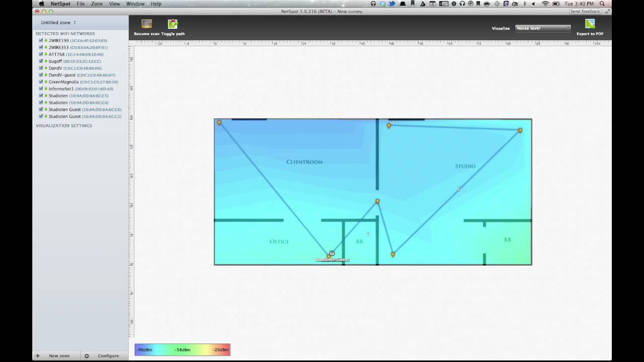Click the Resume scan toolbar icon
The image size is (644, 362).
coord(146,24)
